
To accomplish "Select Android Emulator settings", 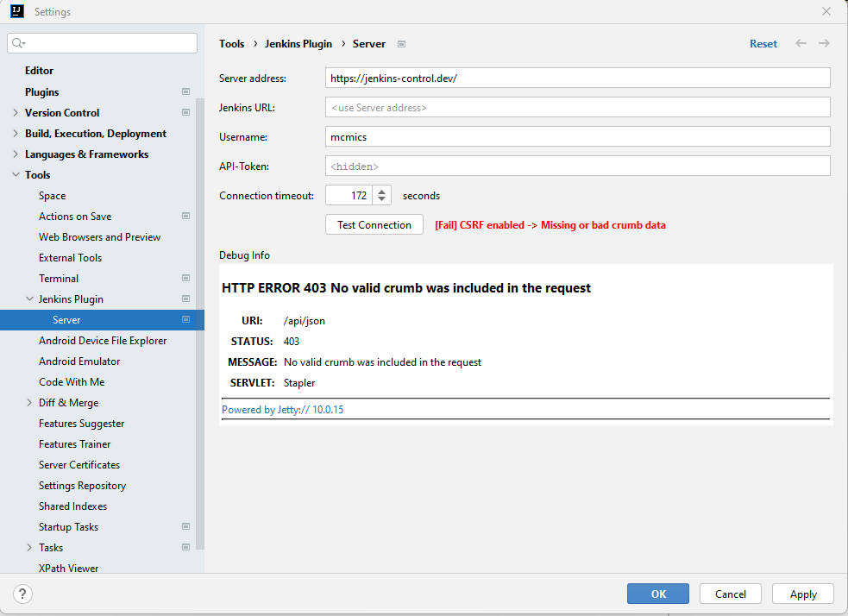I will click(x=79, y=361).
